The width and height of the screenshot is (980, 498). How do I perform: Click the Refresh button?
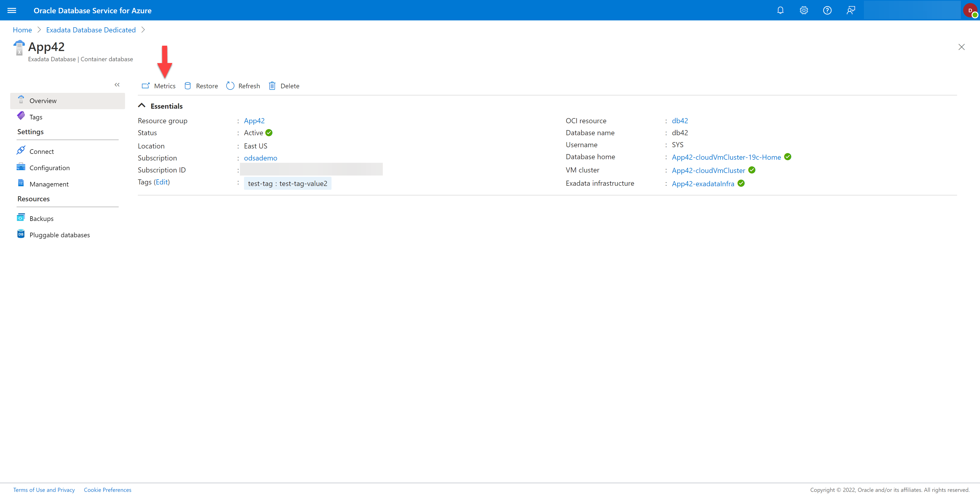coord(243,86)
